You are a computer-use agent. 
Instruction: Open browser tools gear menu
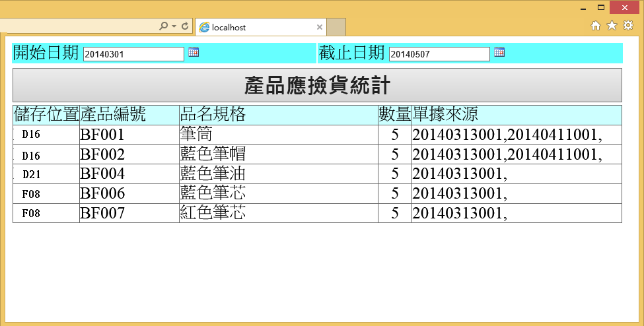(x=628, y=26)
